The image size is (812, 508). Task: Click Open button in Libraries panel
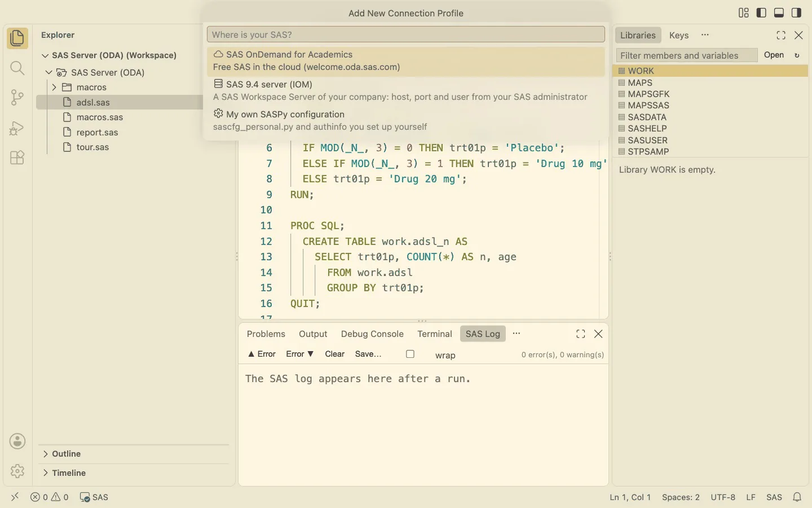(774, 55)
